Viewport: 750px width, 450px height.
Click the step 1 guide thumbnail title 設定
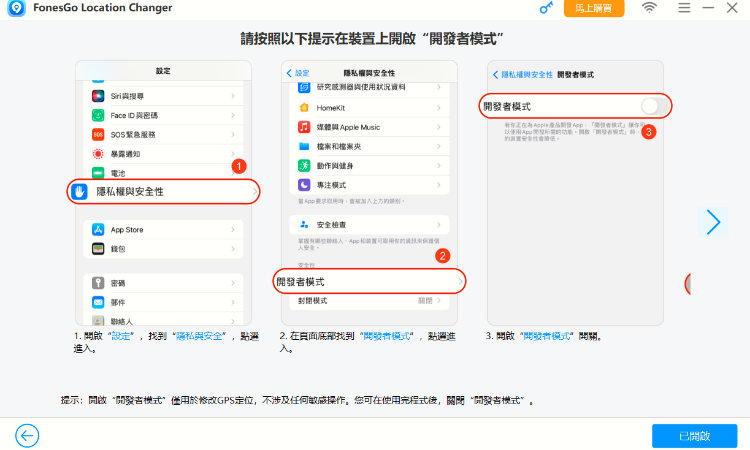click(x=163, y=71)
